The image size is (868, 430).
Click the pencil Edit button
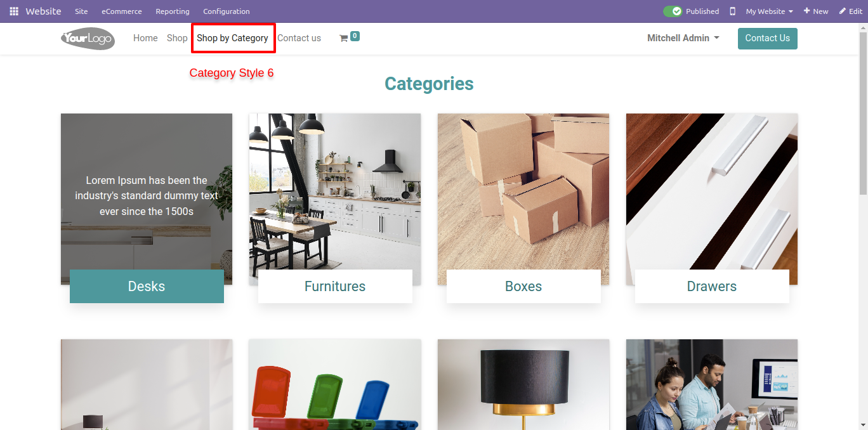pos(851,11)
